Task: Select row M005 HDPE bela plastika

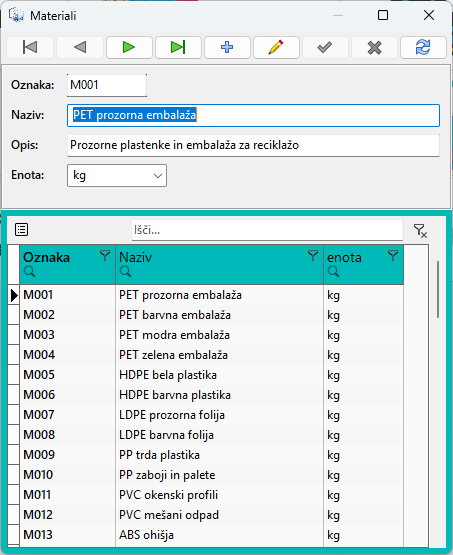Action: (x=212, y=375)
